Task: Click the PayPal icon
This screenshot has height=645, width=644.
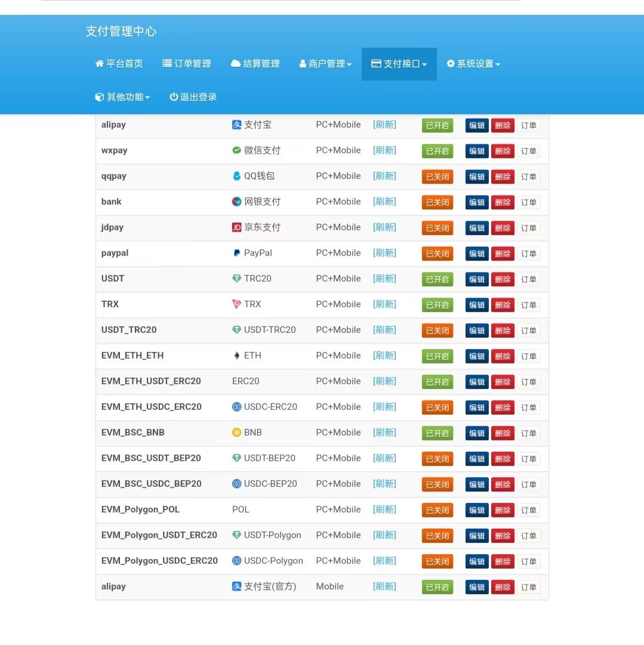Action: click(238, 253)
